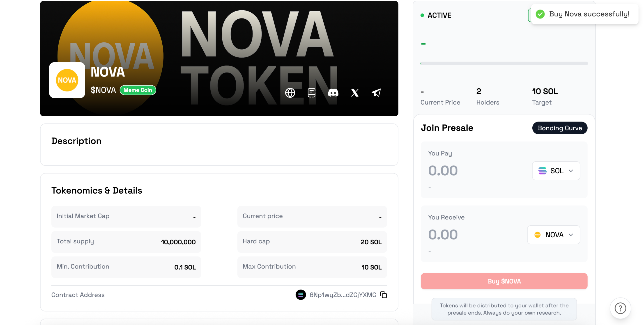Click the contract address 6Np1wyZb...dZCjYXMC

pos(343,295)
